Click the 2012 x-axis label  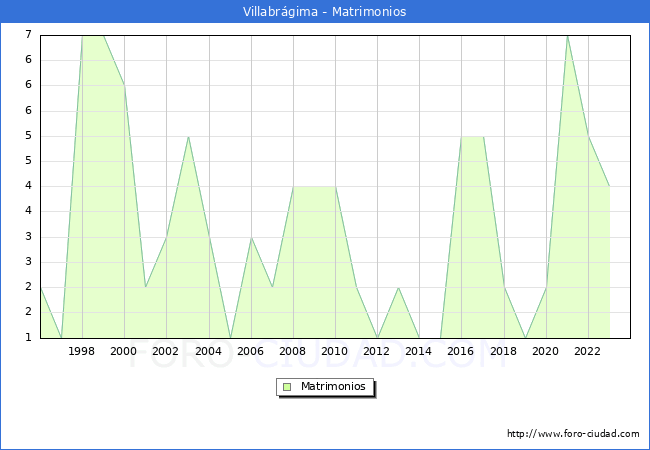click(x=376, y=351)
